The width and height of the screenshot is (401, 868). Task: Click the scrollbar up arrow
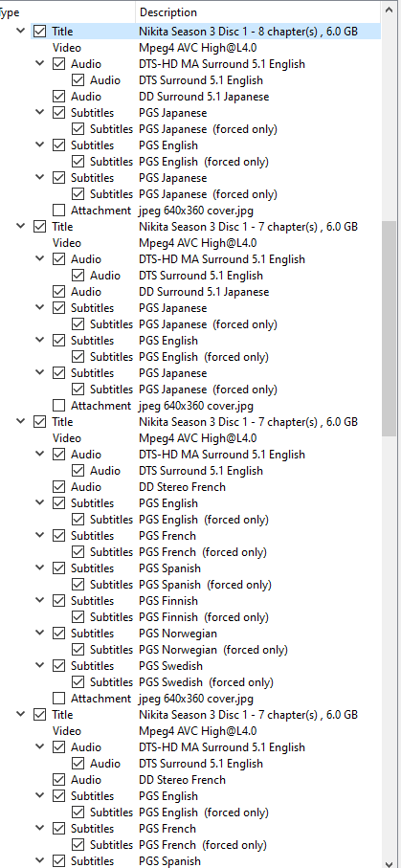click(x=389, y=11)
